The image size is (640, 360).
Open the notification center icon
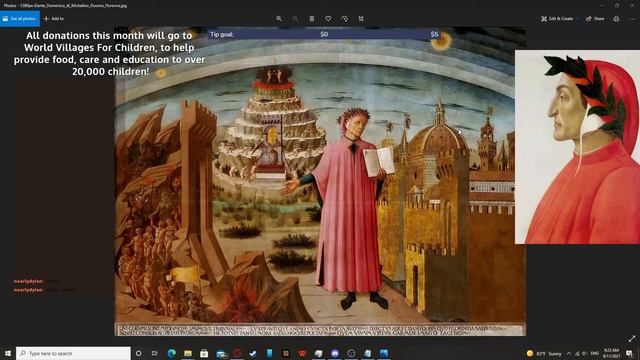coord(630,353)
